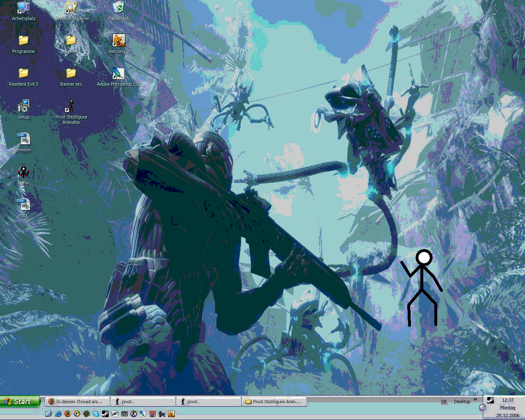Launch Internet Explorer from quick launch

tap(58, 414)
